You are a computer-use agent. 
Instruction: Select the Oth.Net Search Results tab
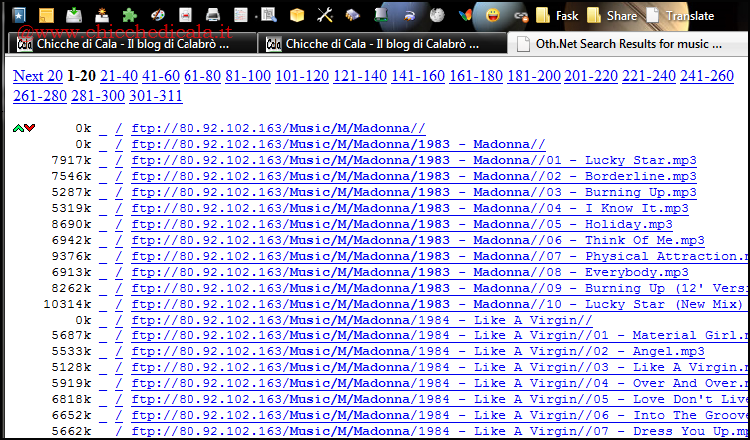(x=628, y=44)
